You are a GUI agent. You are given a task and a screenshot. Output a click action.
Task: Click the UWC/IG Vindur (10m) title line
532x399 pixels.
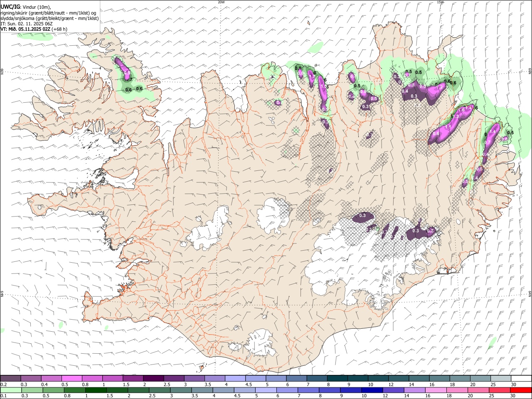pyautogui.click(x=25, y=7)
